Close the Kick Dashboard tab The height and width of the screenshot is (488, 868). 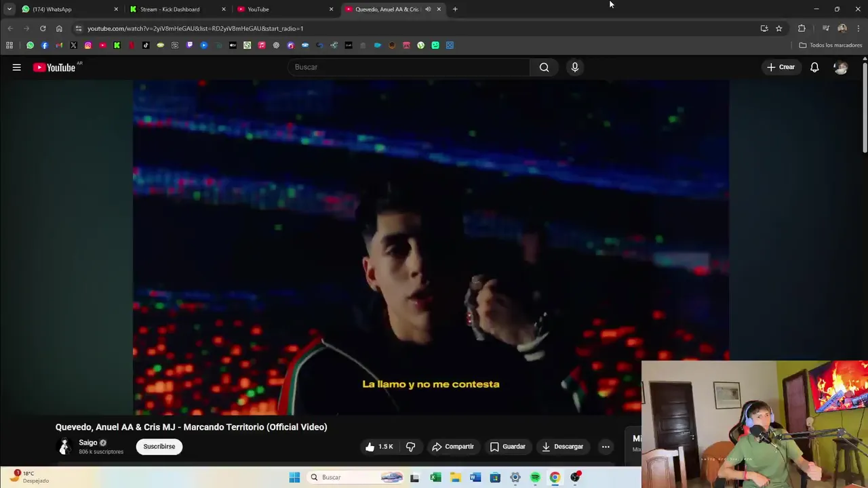[224, 9]
